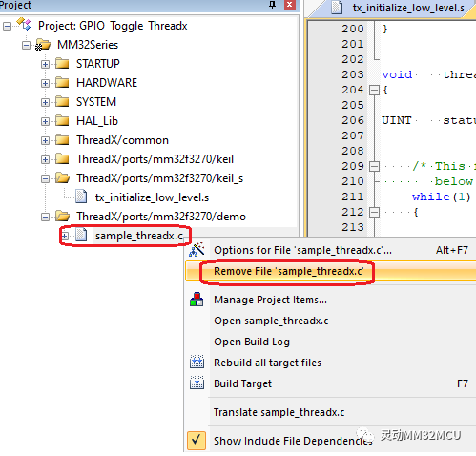Click the Options for File wand icon

(x=197, y=250)
